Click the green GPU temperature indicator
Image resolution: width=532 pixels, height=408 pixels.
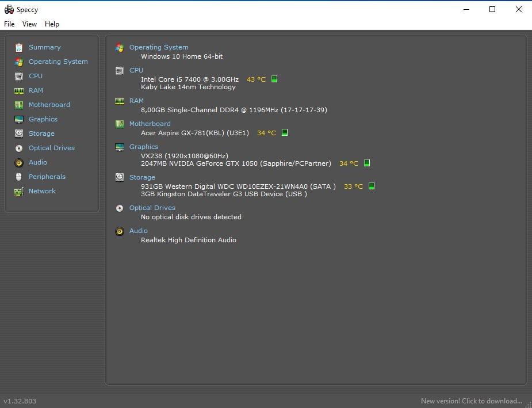coord(367,163)
